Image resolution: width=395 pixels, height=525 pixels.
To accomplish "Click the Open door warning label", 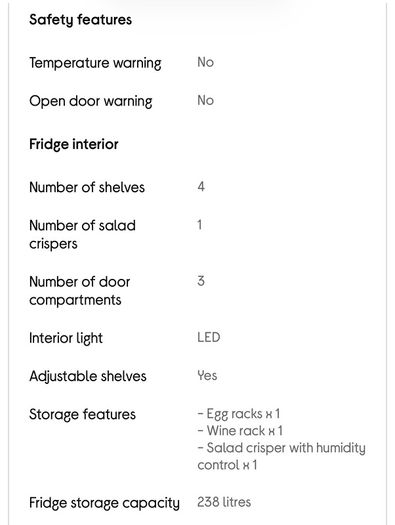I will point(91,101).
